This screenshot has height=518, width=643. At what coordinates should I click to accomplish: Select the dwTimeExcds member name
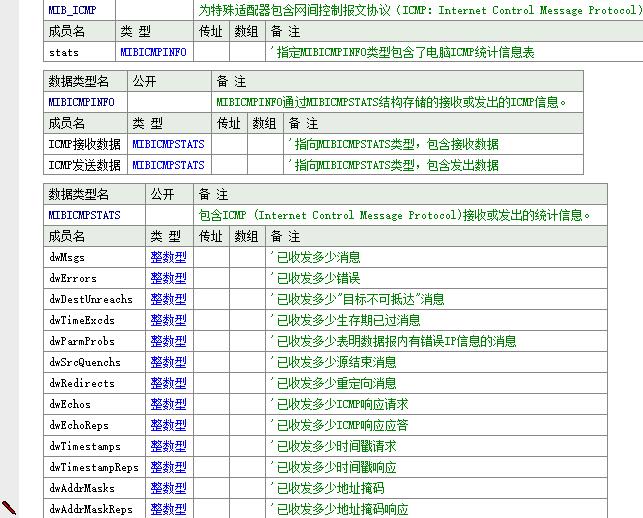pos(82,320)
